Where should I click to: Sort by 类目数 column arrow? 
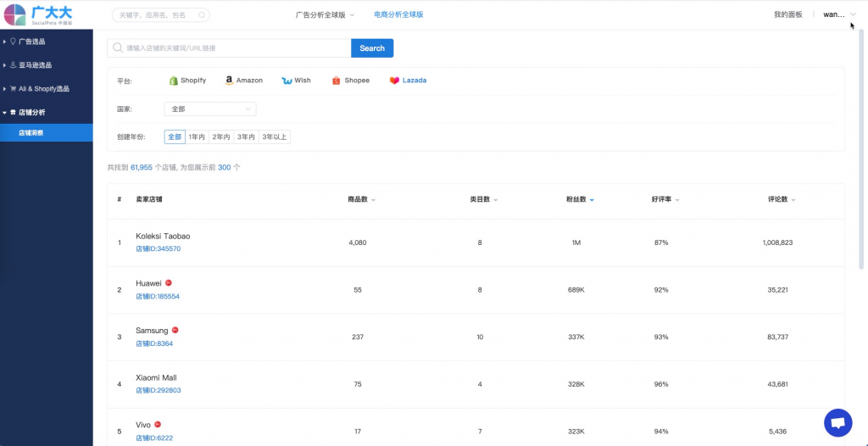495,200
